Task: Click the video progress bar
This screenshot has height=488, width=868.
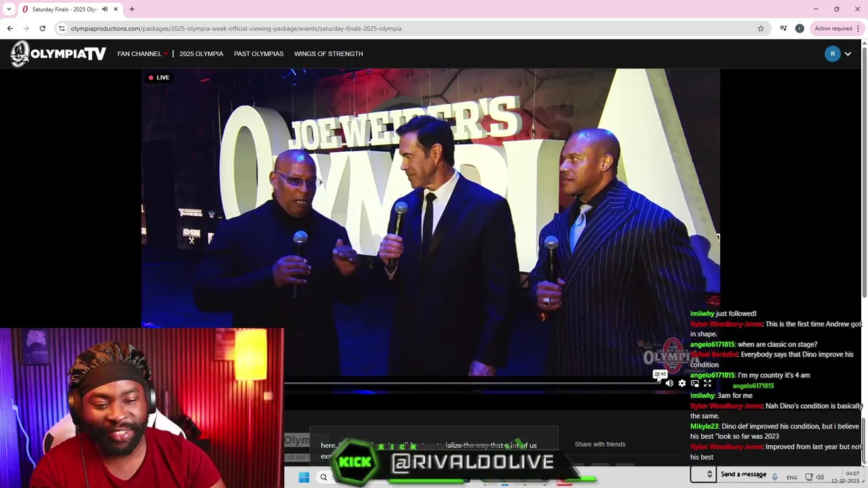Action: click(471, 383)
